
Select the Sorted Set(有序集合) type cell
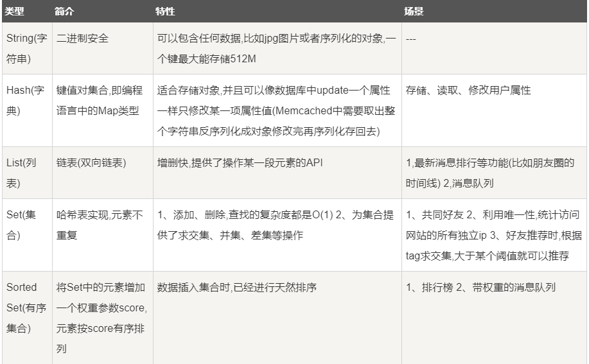tap(27, 318)
